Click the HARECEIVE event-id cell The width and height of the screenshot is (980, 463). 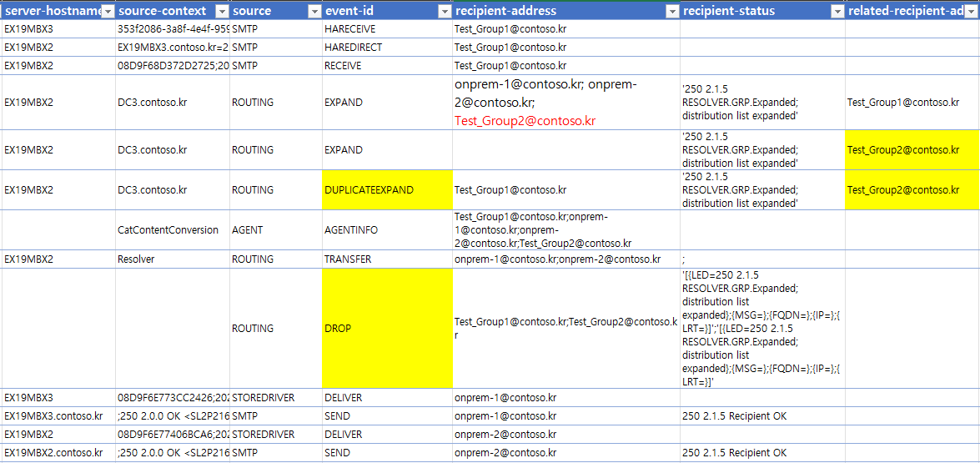pyautogui.click(x=388, y=29)
